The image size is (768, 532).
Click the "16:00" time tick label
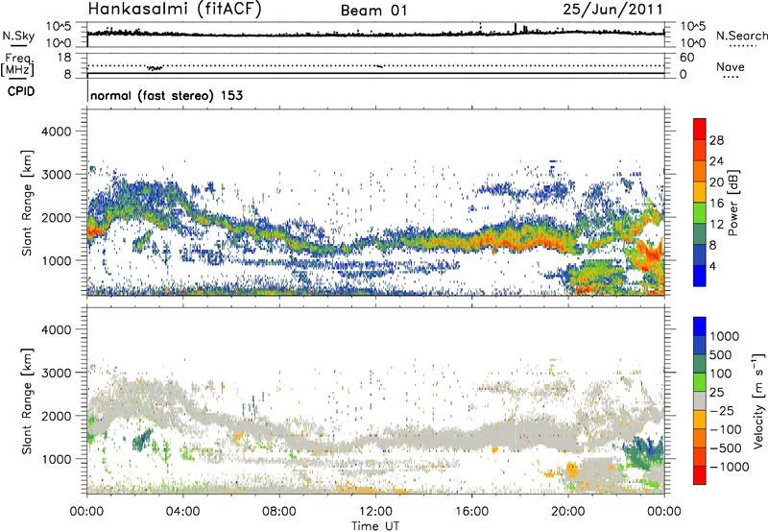point(471,512)
